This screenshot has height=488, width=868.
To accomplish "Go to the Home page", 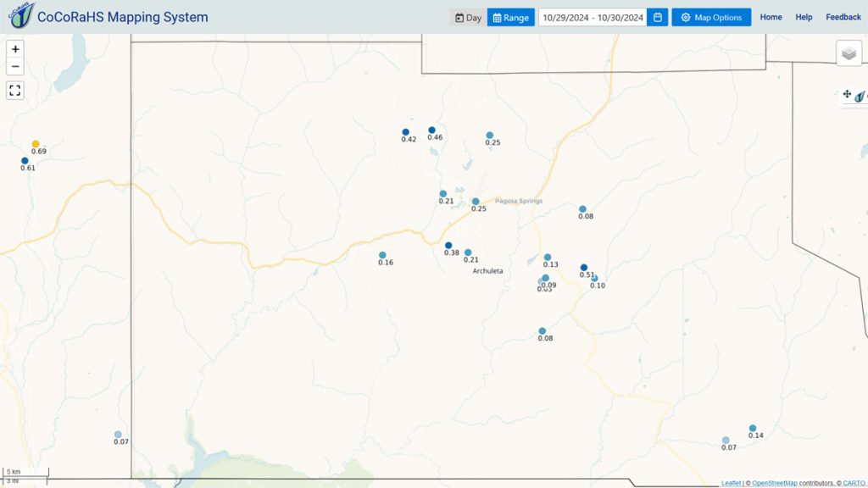I will [x=771, y=17].
